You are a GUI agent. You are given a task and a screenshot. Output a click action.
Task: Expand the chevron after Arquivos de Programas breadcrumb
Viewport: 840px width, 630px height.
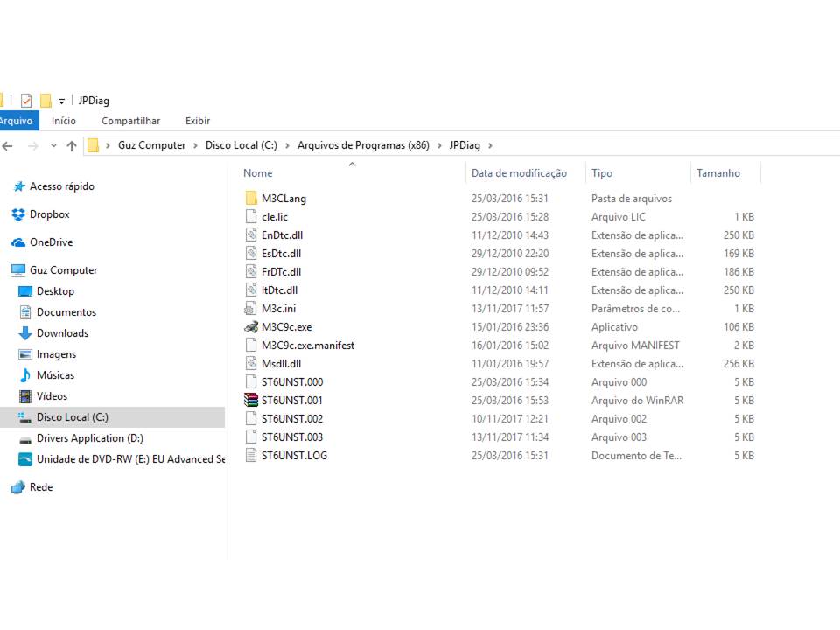click(x=440, y=146)
